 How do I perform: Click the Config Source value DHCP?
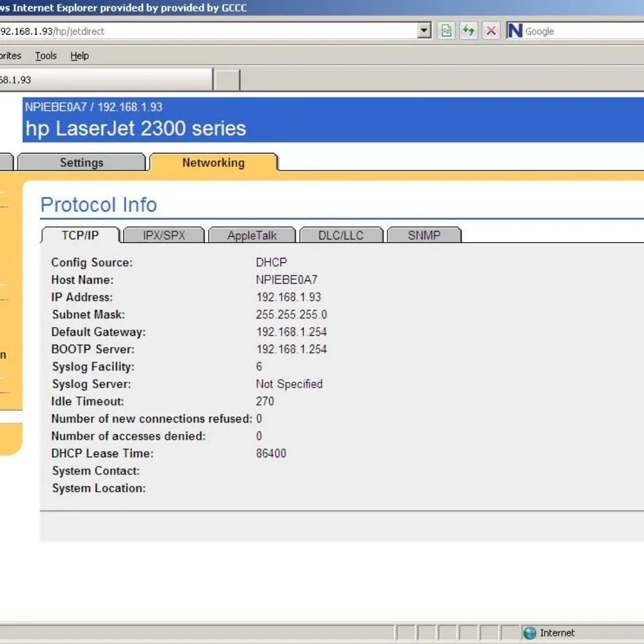(x=272, y=262)
